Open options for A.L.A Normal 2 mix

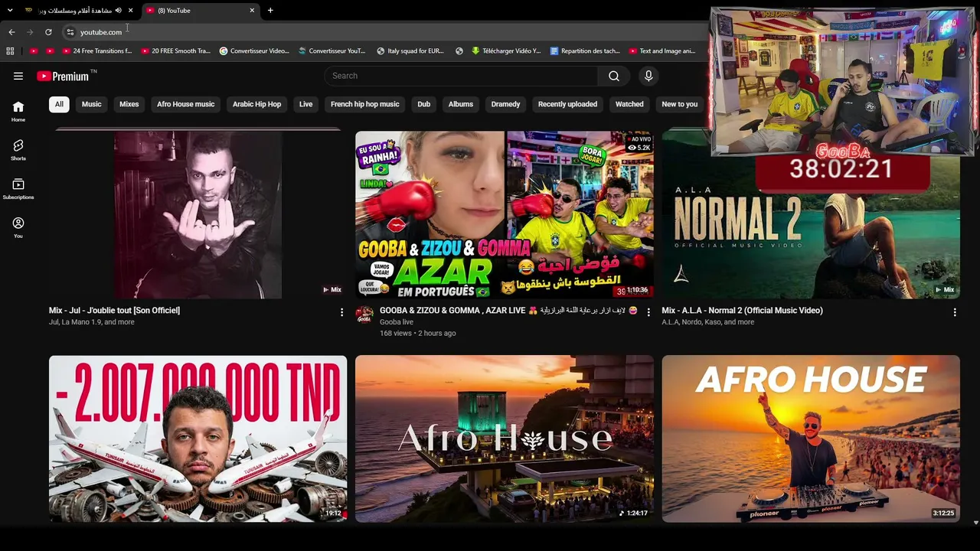point(955,312)
